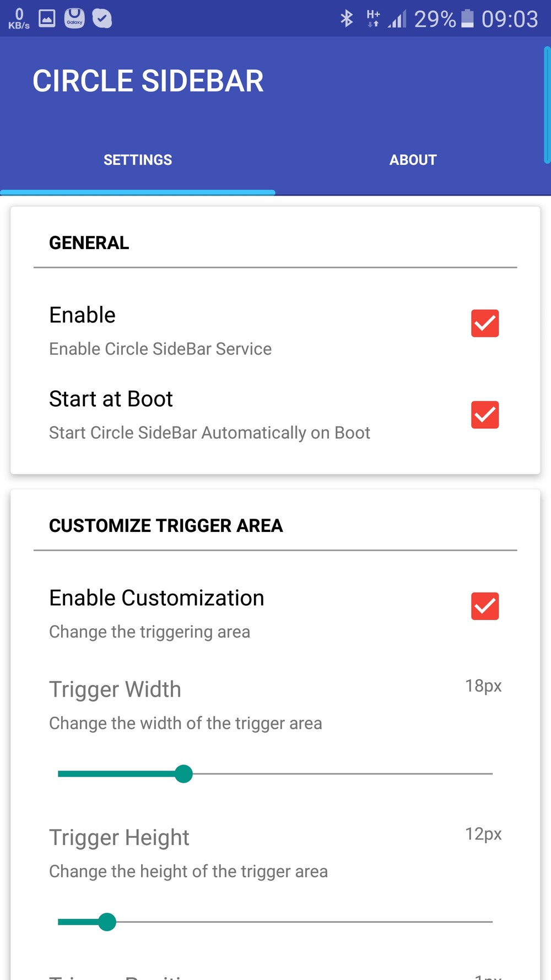Tap the Start at Boot setting label
Screen dimensions: 551x980
click(x=111, y=399)
